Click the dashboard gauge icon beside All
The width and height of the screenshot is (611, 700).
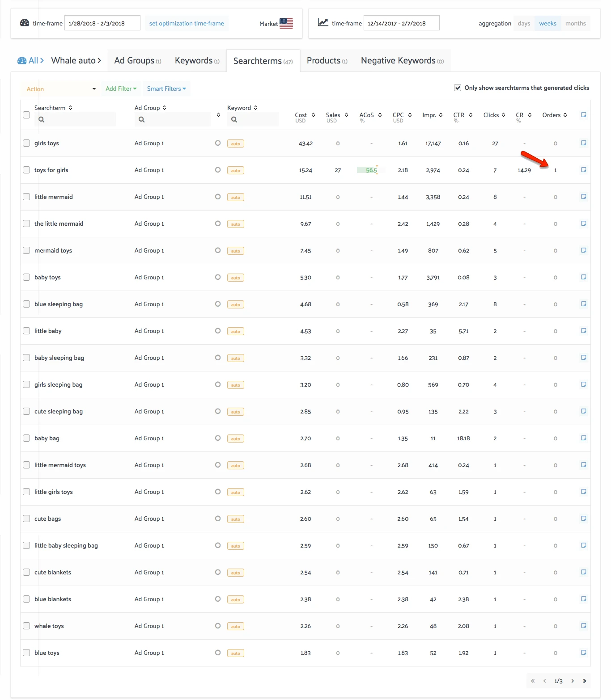point(22,60)
